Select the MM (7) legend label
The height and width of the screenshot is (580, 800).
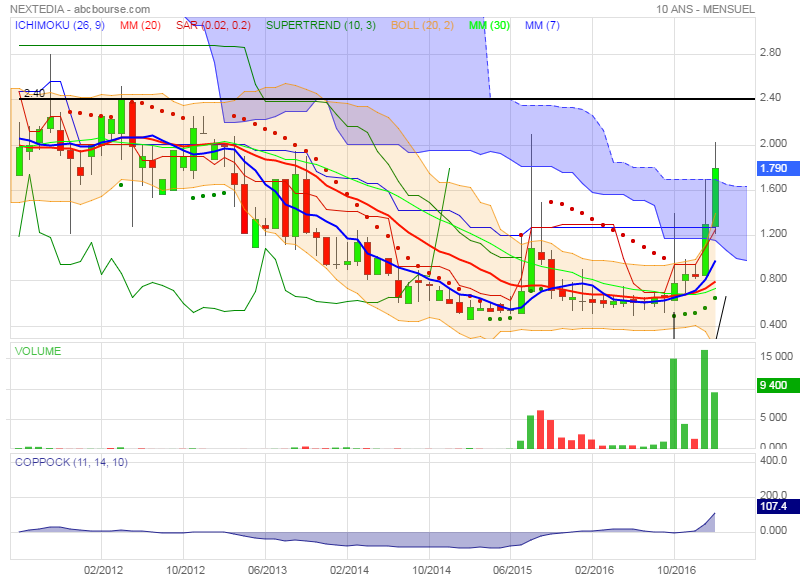coord(542,26)
